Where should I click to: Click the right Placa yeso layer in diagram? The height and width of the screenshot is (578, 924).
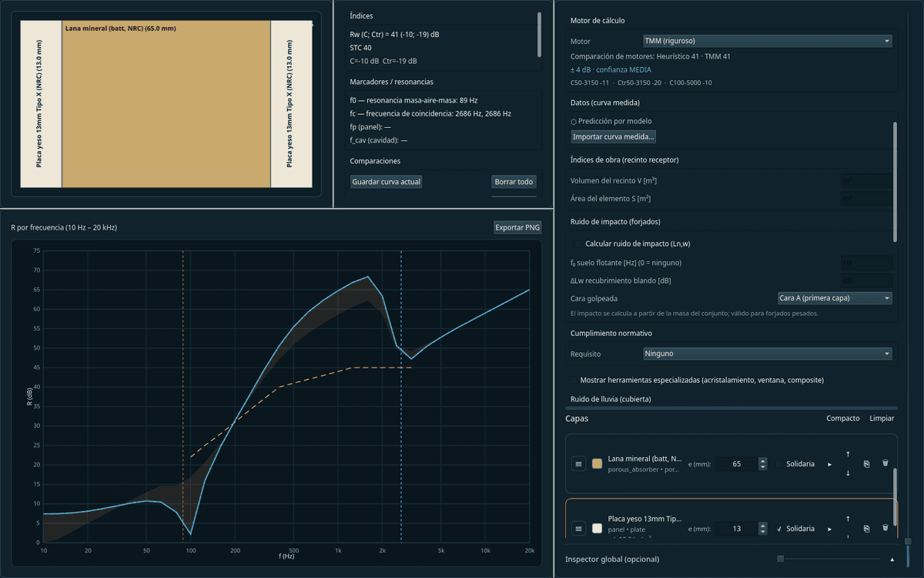coord(291,104)
